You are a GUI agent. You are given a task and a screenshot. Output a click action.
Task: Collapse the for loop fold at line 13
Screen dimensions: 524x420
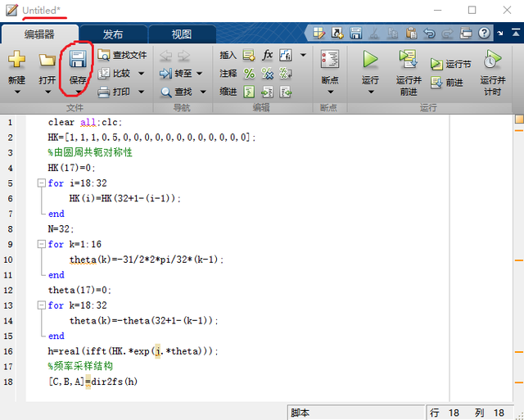pos(42,305)
